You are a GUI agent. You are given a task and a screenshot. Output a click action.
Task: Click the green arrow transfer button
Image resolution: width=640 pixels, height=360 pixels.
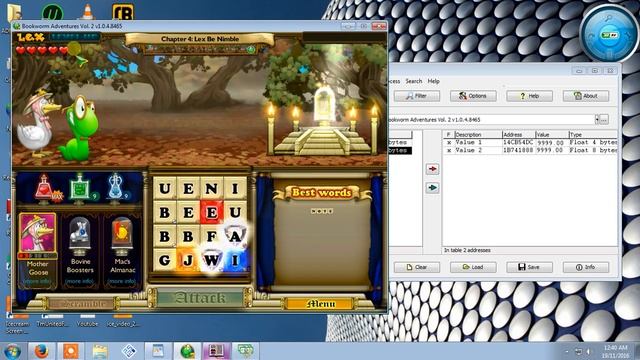[x=432, y=188]
